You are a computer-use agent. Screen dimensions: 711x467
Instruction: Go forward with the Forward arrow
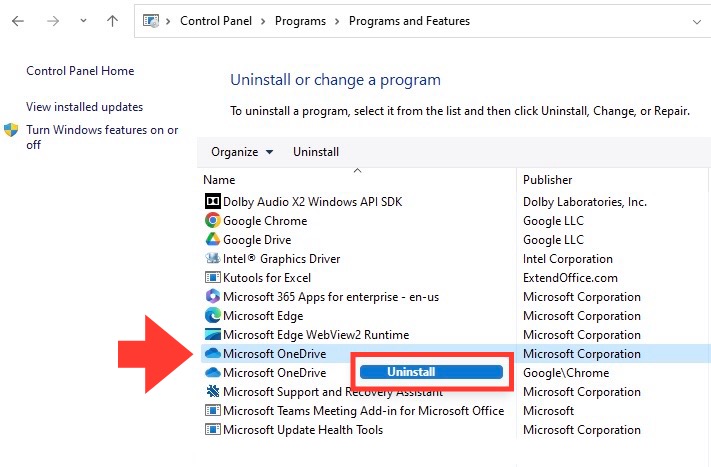pyautogui.click(x=53, y=21)
